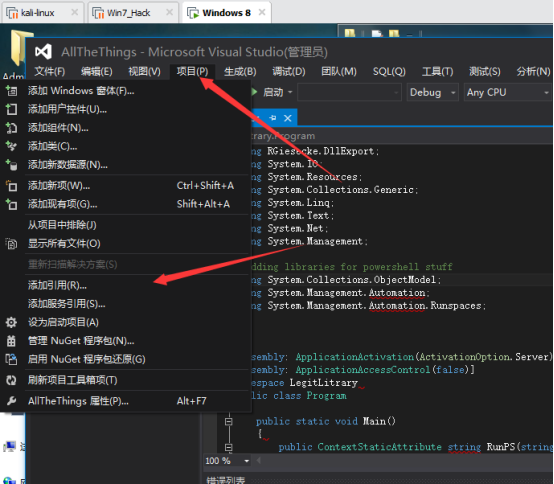The width and height of the screenshot is (554, 484).
Task: Click the green Start debugging play icon
Action: tap(255, 92)
